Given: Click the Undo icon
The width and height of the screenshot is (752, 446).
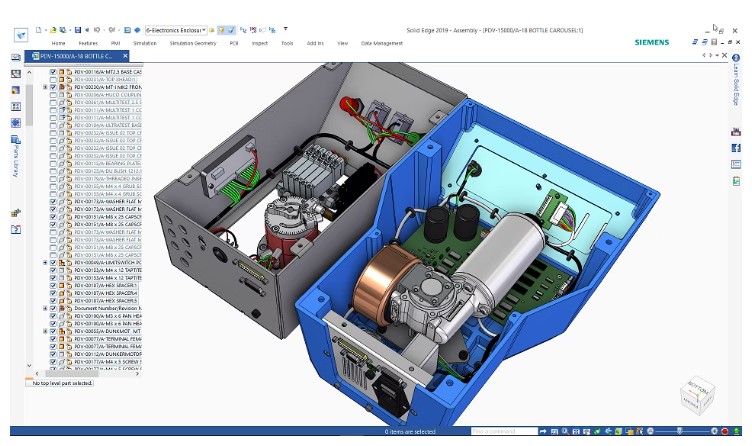Looking at the screenshot, I should coord(96,30).
